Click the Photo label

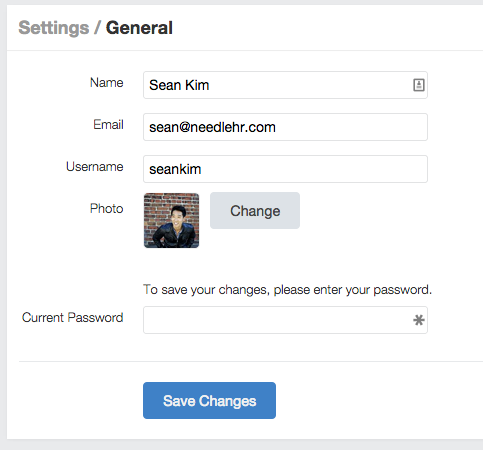(x=107, y=209)
